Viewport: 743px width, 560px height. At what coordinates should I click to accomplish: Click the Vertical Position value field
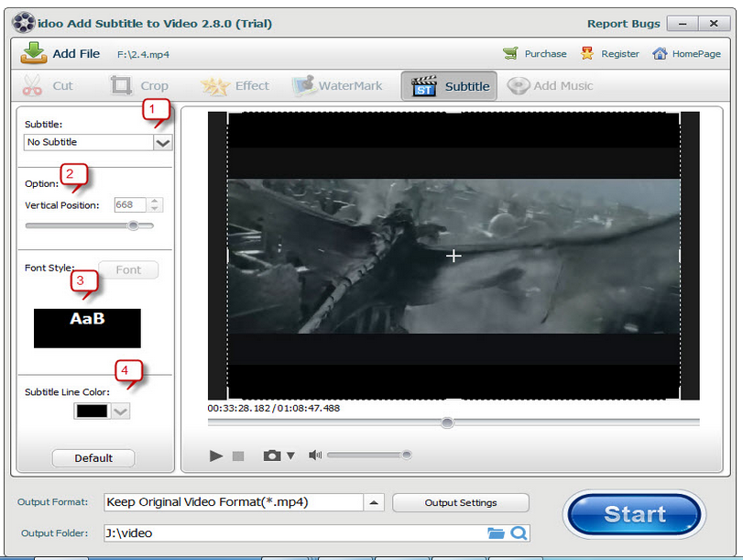coord(130,204)
